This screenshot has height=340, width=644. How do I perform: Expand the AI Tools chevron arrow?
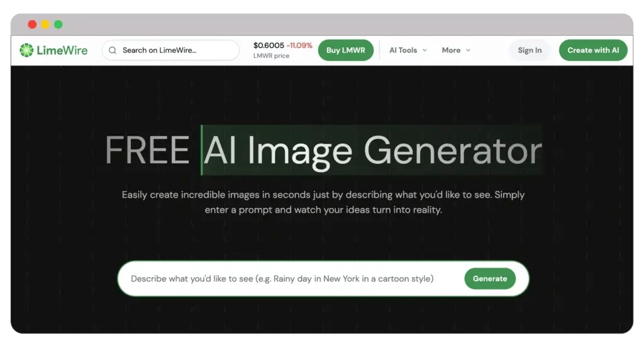point(425,50)
